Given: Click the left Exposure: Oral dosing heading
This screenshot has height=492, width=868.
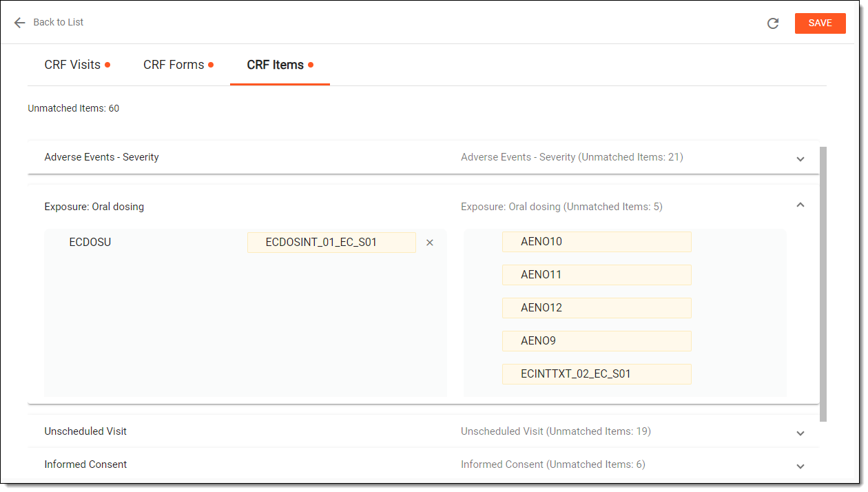Looking at the screenshot, I should pos(94,207).
